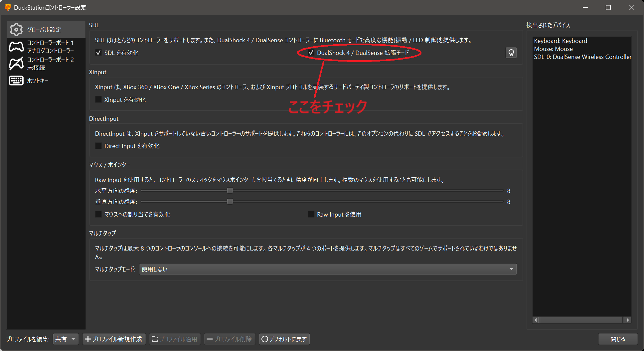644x351 pixels.
Task: Click the global settings gear icon
Action: 16,30
